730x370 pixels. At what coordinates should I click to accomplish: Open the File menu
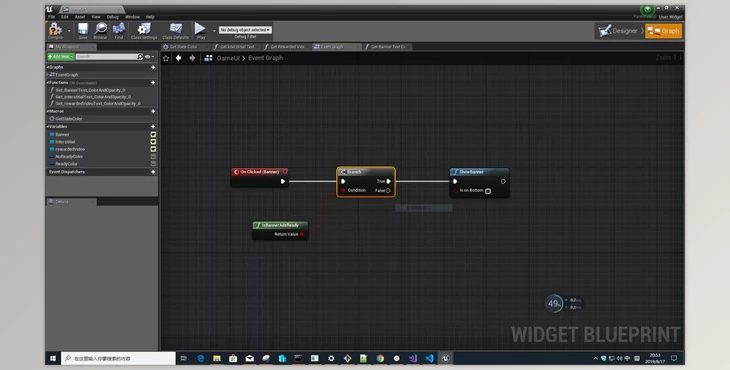52,17
